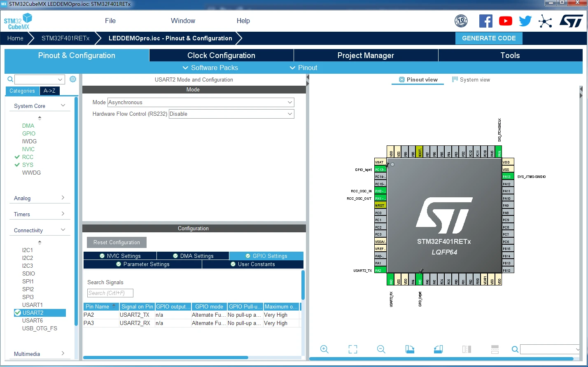Image resolution: width=588 pixels, height=367 pixels.
Task: Click the Reset Configuration button
Action: [x=117, y=242]
